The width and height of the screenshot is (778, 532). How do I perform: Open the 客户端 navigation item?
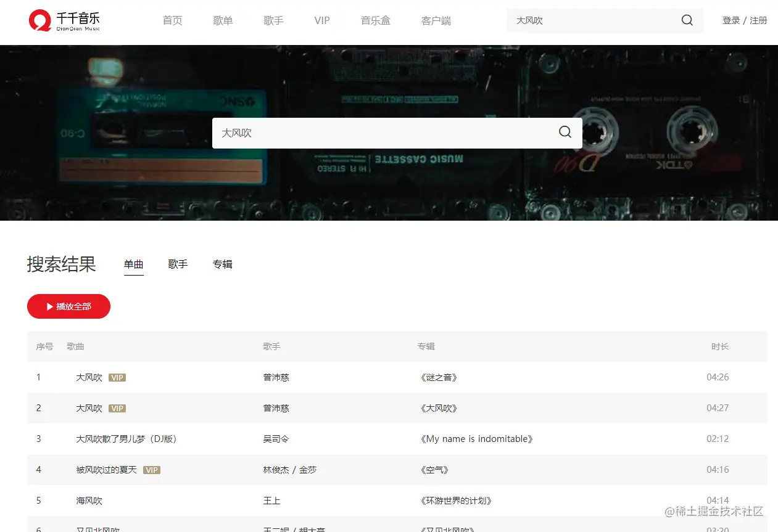coord(436,20)
